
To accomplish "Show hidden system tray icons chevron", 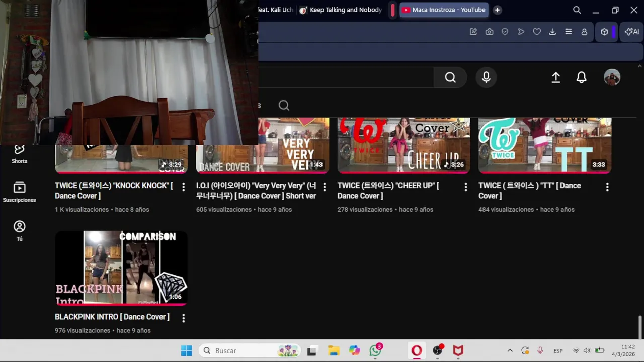I will [x=510, y=350].
